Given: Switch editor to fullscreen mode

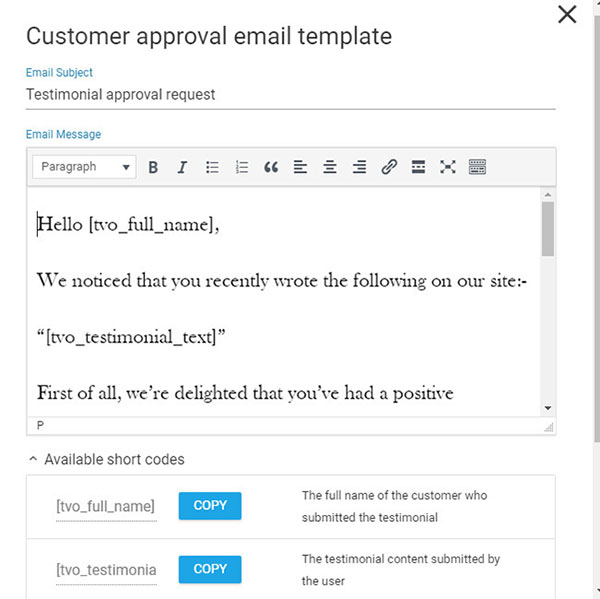Looking at the screenshot, I should click(x=447, y=168).
